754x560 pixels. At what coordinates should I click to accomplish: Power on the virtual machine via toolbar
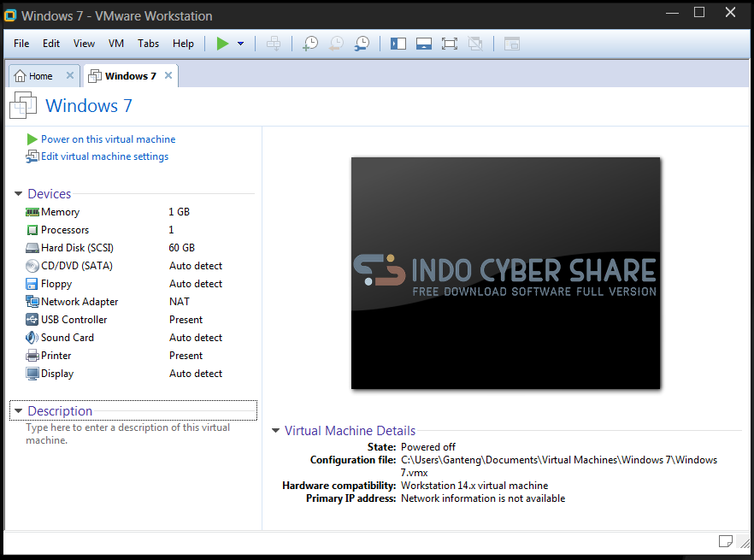223,43
